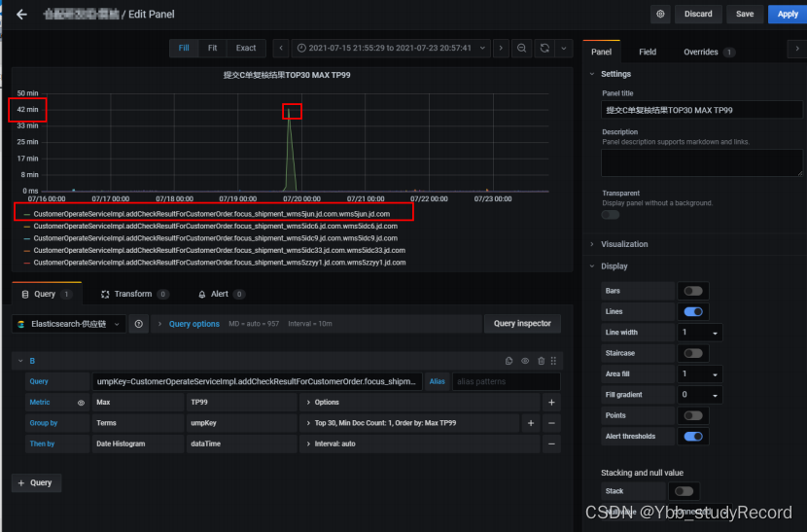
Task: Open the Query inspector
Action: [522, 324]
